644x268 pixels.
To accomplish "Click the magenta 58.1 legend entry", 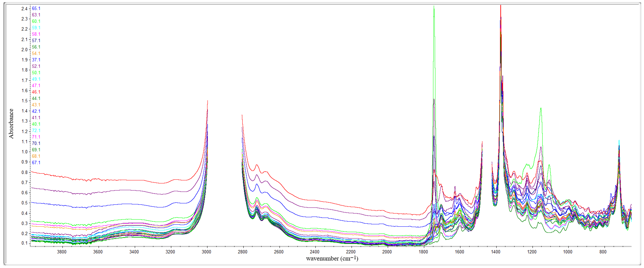I will click(36, 34).
